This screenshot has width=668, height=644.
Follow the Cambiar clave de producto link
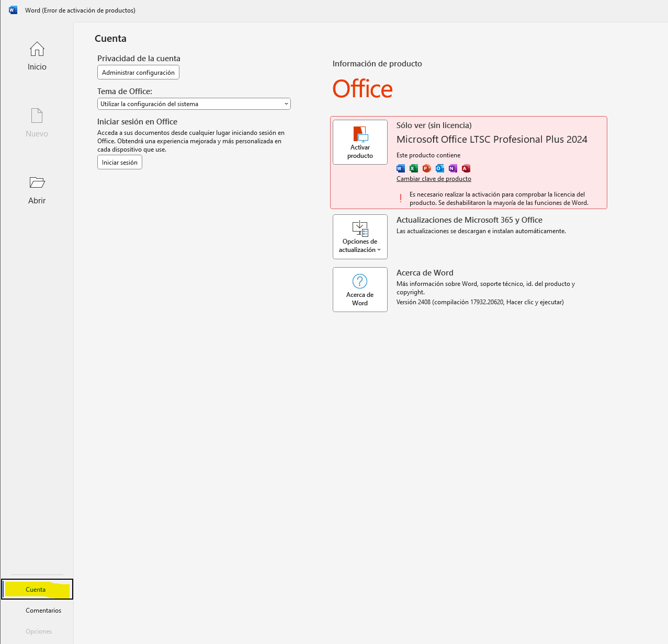(434, 179)
